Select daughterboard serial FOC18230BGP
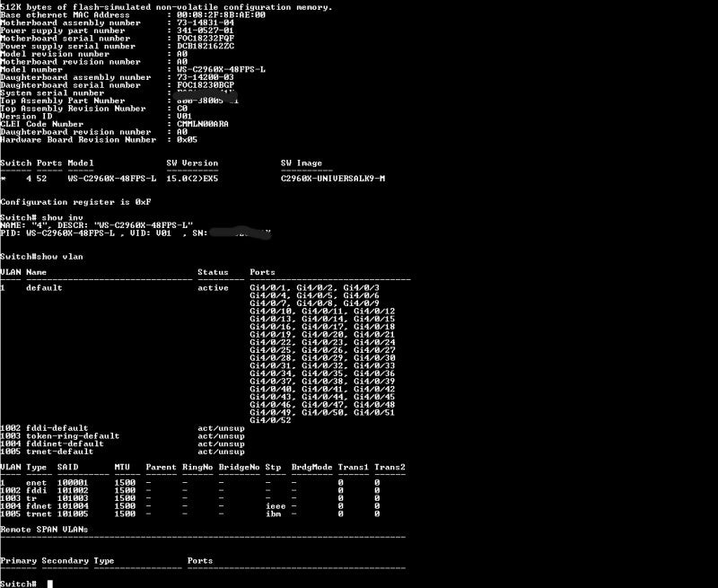Viewport: 718px width, 588px height. (x=206, y=85)
